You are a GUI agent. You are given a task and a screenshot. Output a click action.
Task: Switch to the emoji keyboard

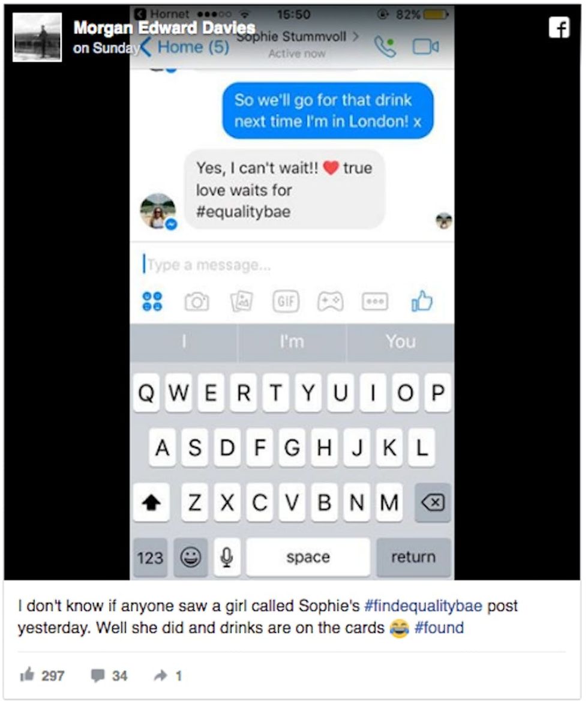coord(190,558)
